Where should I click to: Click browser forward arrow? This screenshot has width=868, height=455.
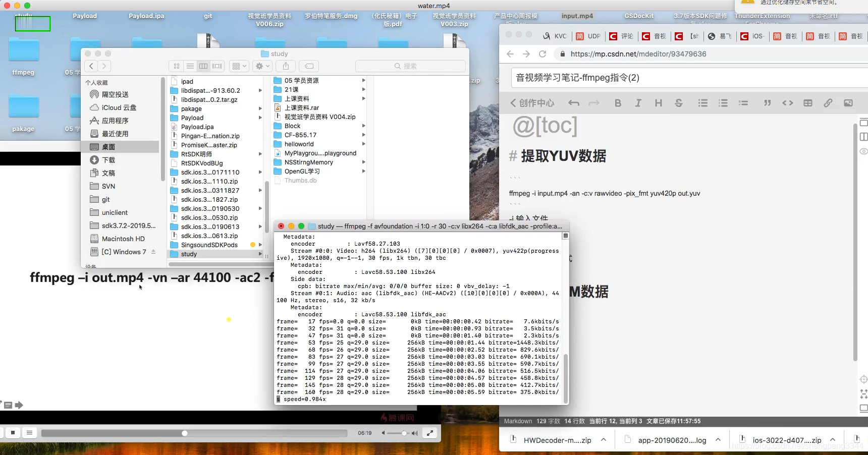point(526,54)
